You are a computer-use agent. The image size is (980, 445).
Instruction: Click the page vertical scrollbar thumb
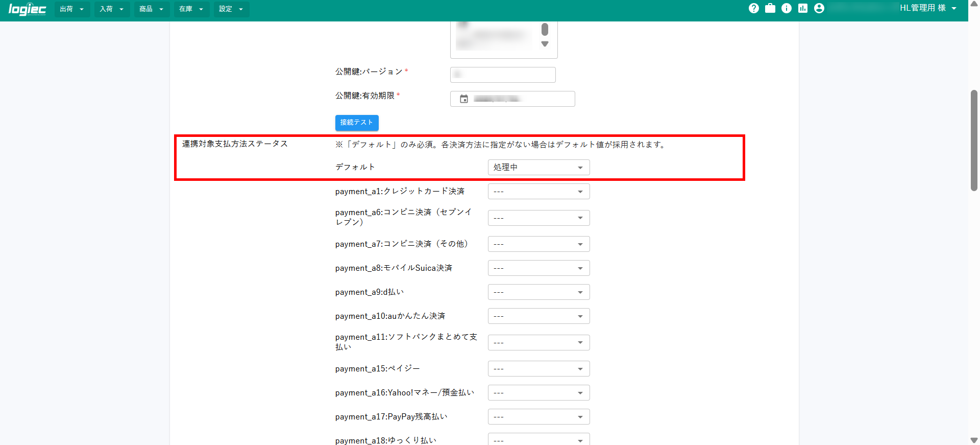point(974,140)
